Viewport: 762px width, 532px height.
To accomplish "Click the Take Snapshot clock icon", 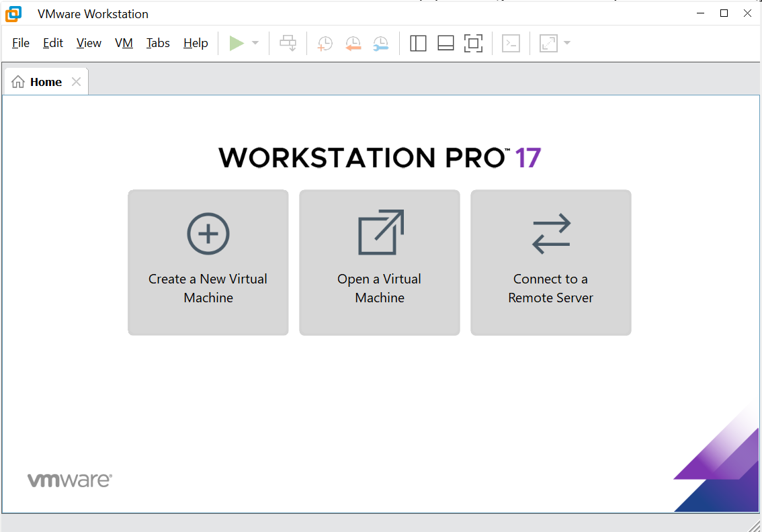I will pos(325,44).
